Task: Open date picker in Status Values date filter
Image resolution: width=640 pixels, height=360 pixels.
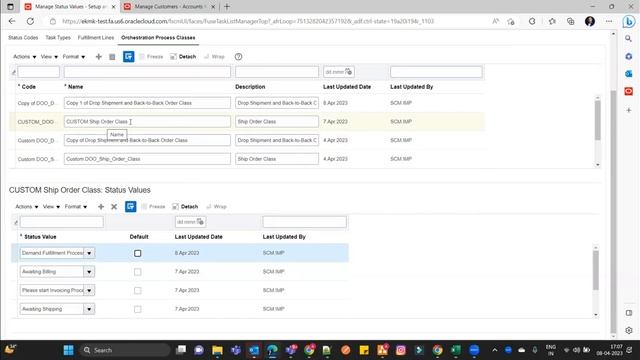Action: [200, 222]
